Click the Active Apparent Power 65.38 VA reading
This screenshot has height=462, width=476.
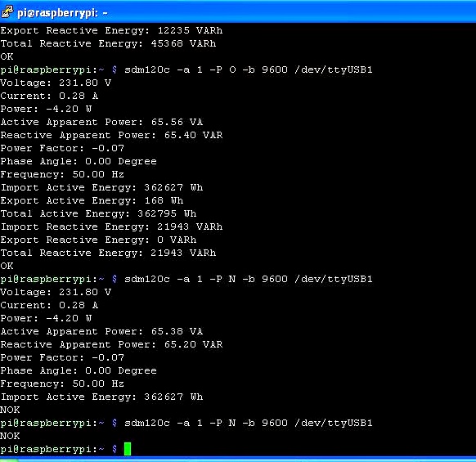tap(101, 331)
